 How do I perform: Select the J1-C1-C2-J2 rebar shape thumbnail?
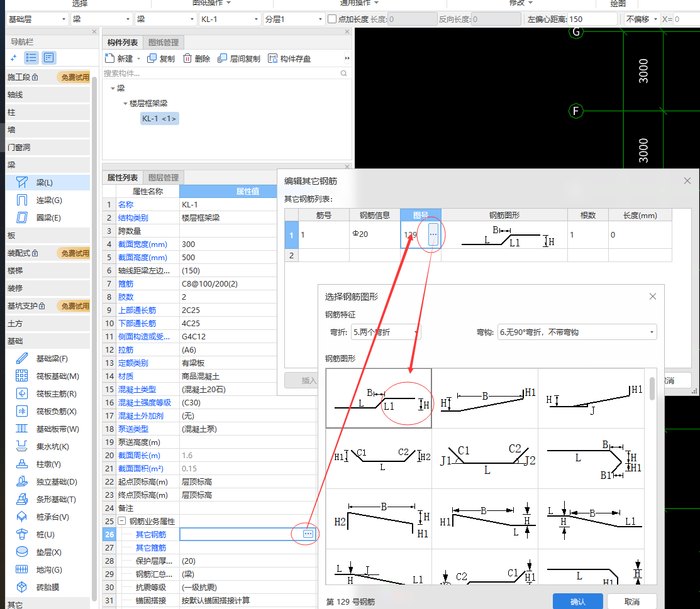pyautogui.click(x=486, y=458)
